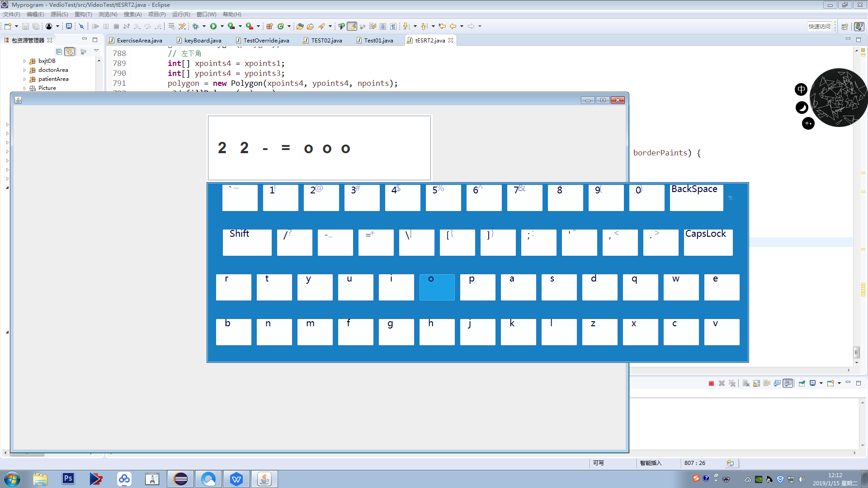868x488 pixels.
Task: Click the Shift key on the virtual keyboard
Action: coord(247,242)
